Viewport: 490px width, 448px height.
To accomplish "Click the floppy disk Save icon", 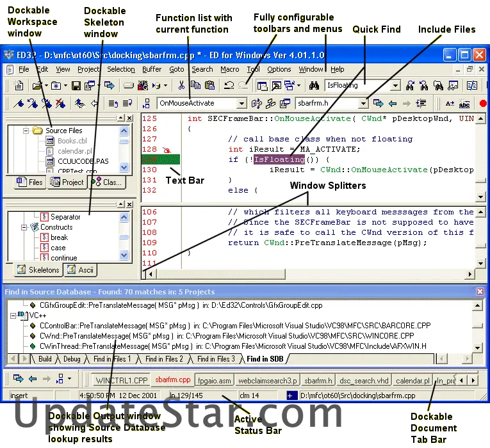I will 76,85.
